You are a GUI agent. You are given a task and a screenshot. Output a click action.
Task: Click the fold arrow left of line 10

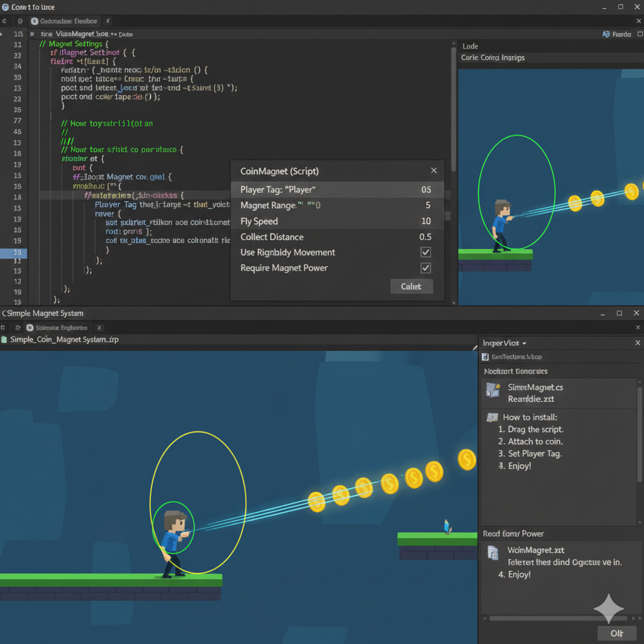2,34
